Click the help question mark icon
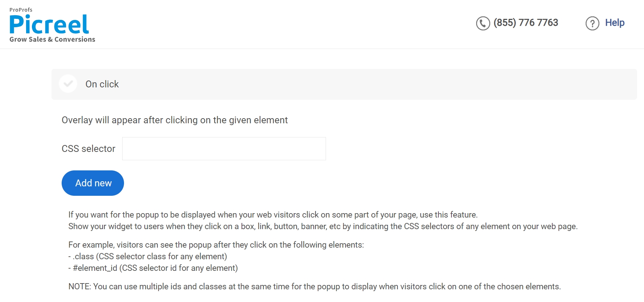Viewport: 644px width, 302px height. click(x=592, y=24)
